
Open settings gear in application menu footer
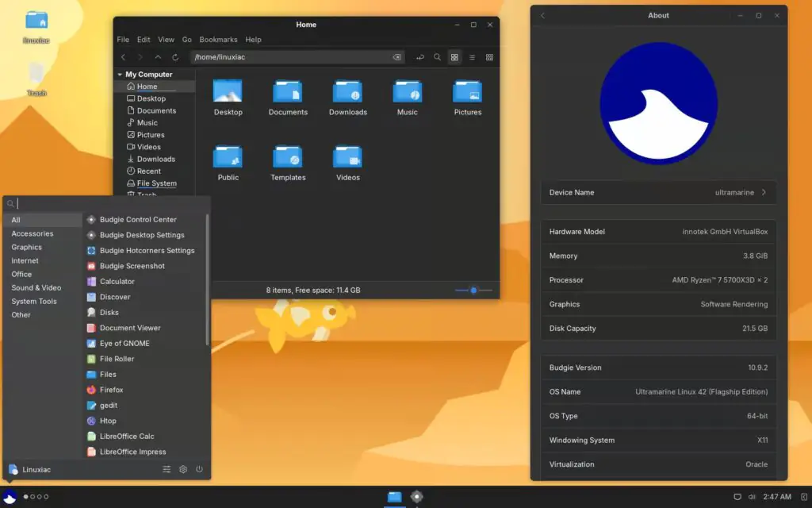[x=183, y=469]
